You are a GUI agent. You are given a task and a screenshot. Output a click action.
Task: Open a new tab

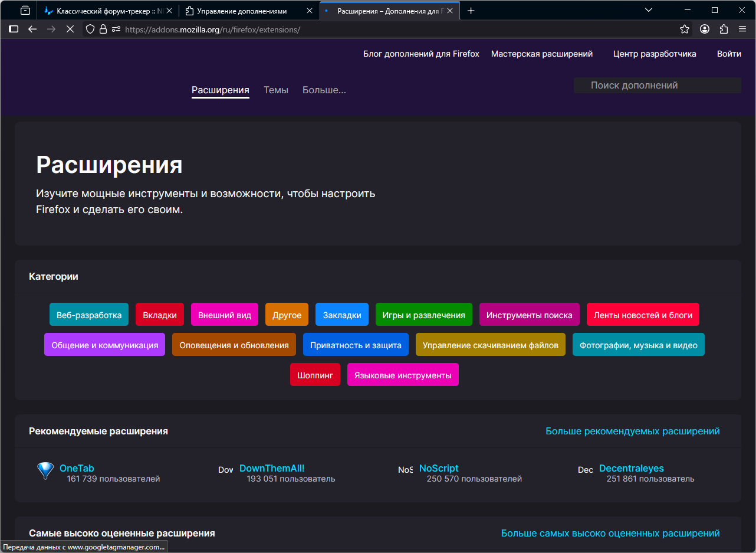[x=471, y=11]
